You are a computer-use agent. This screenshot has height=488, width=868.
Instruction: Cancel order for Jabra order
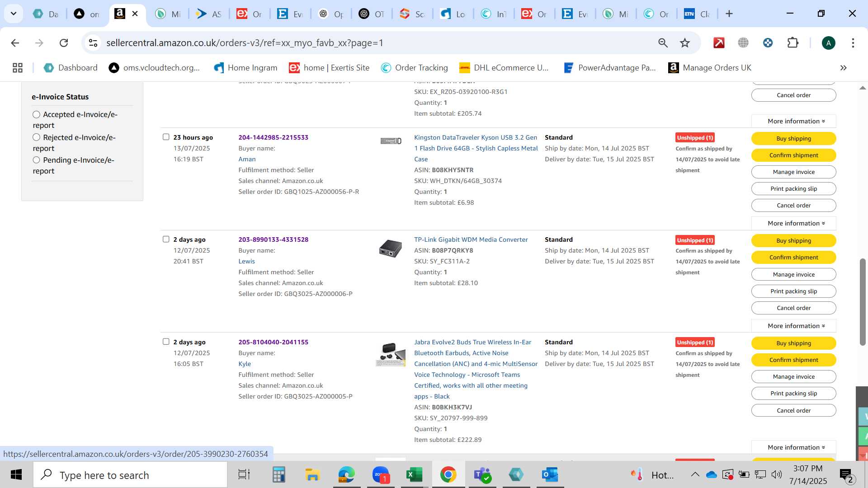793,410
